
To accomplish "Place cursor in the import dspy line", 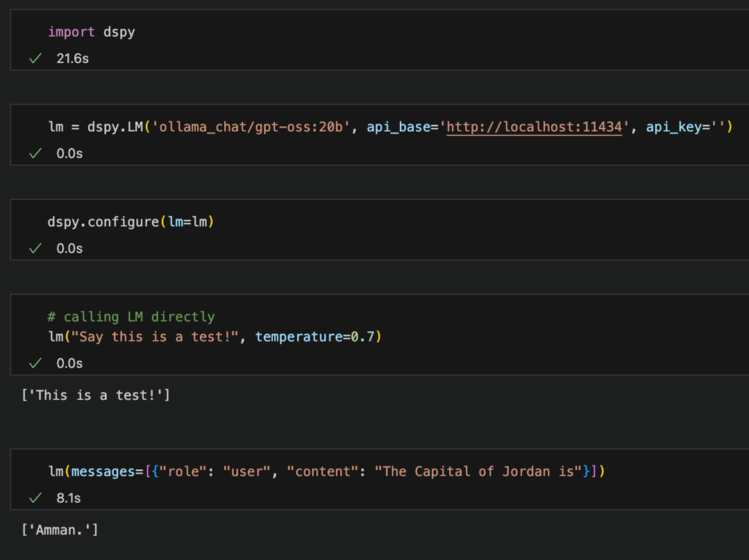I will pos(91,32).
